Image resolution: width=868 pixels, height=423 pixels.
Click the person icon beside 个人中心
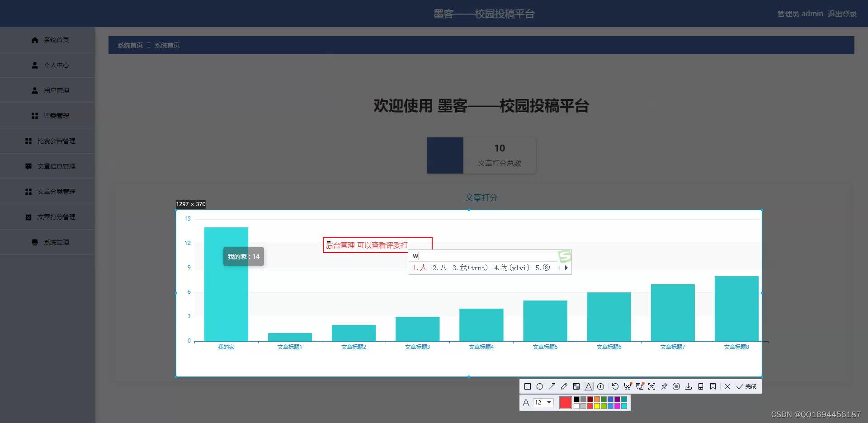(x=35, y=65)
